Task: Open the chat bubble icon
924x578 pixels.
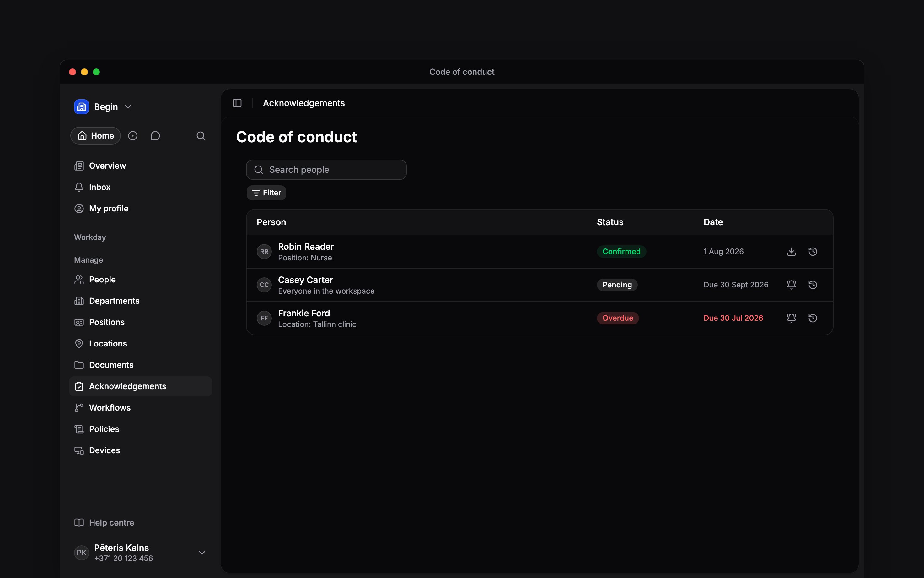Action: coord(155,136)
